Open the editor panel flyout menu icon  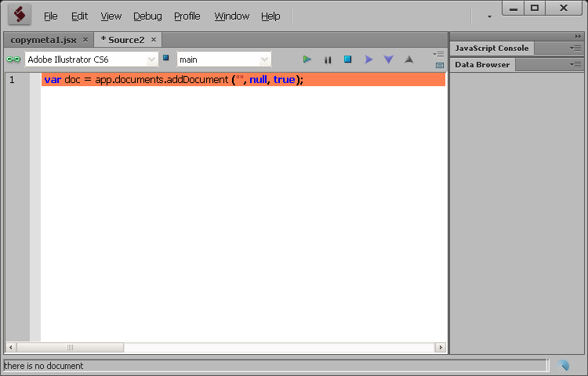(x=438, y=55)
